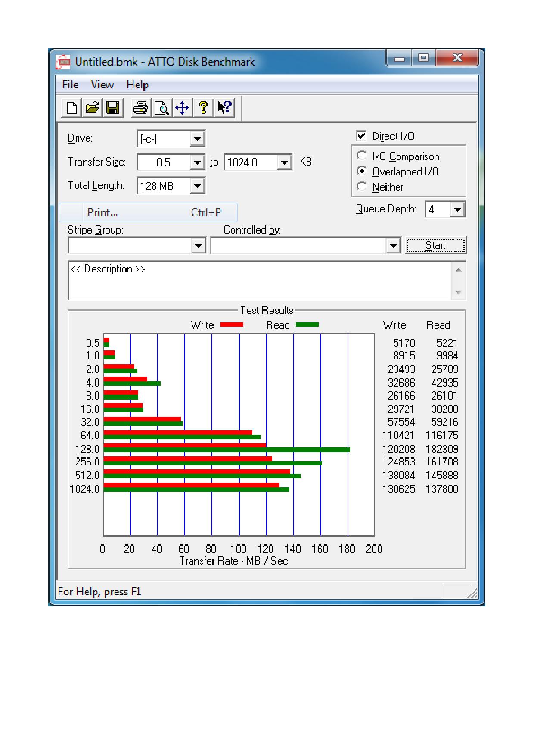Click the Description scrollbar down arrow
The image size is (534, 756).
459,292
